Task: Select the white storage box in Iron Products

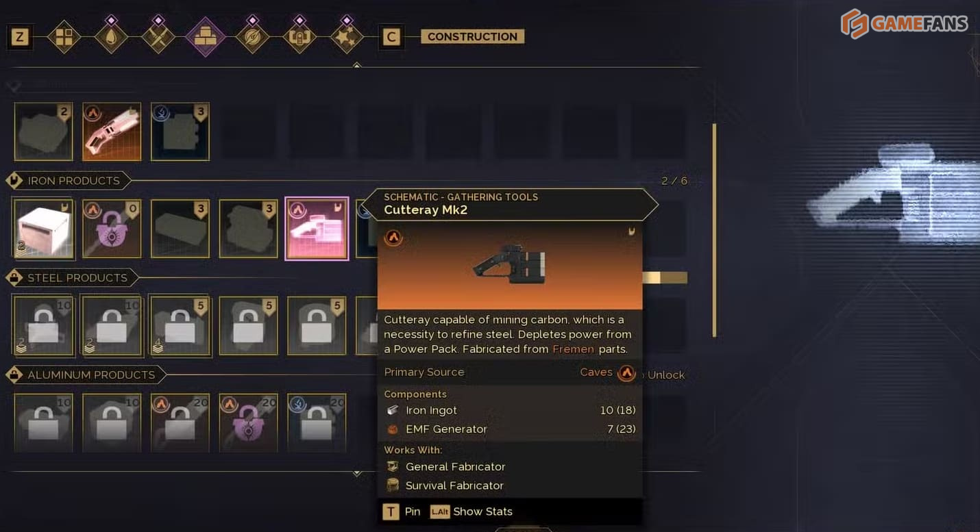Action: point(43,229)
